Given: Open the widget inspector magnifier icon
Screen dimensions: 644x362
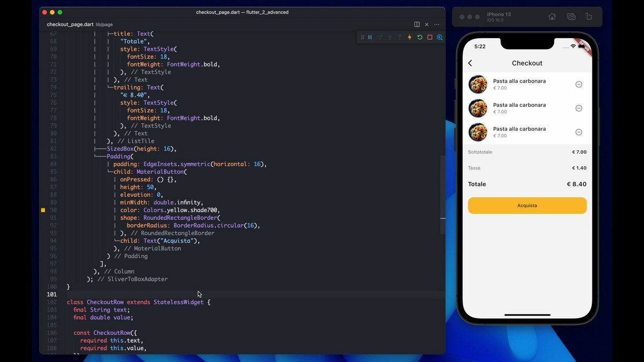Looking at the screenshot, I should [440, 38].
